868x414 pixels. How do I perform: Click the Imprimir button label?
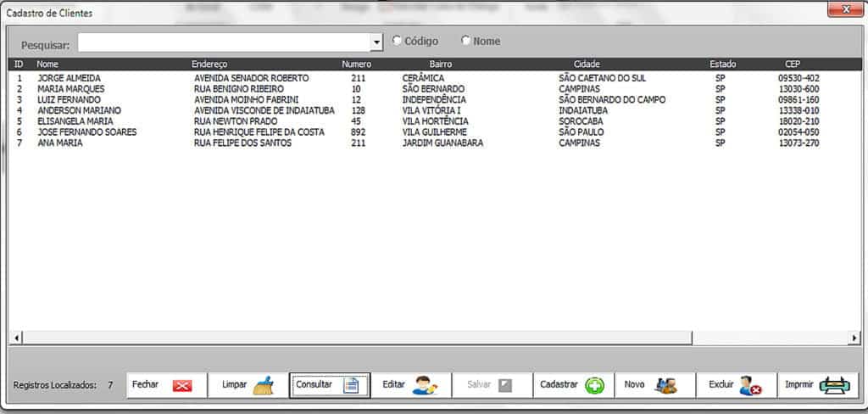798,384
